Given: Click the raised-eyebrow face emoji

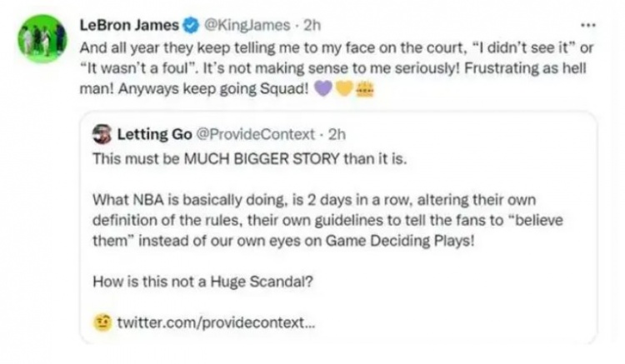Looking at the screenshot, I should pyautogui.click(x=104, y=322).
